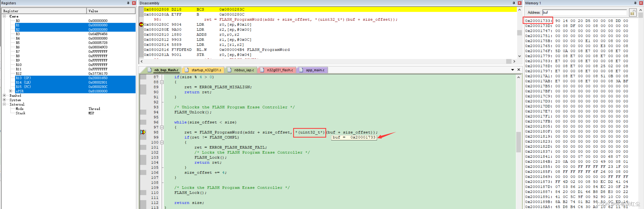Collapse the if block at line 100

click(x=162, y=142)
